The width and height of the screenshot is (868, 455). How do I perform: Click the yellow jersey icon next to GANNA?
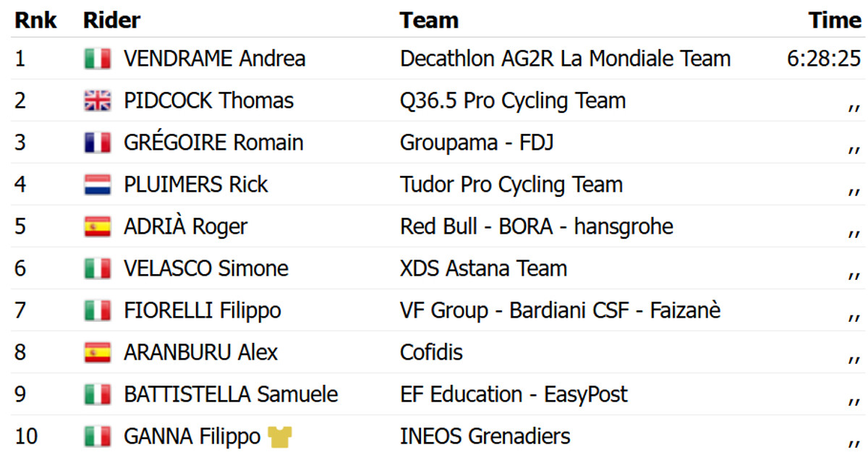pyautogui.click(x=278, y=437)
